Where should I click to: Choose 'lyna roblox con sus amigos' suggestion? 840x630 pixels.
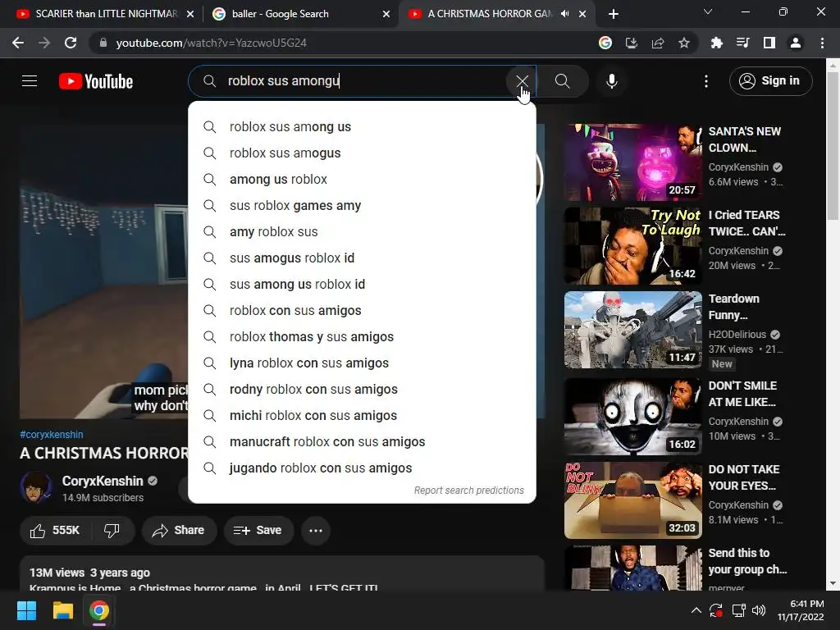tap(362, 363)
